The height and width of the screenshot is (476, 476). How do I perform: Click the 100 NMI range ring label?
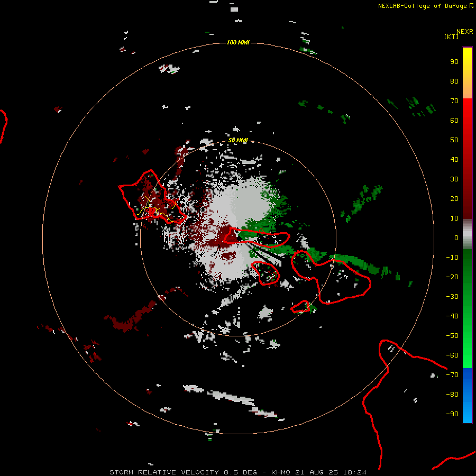coord(238,42)
